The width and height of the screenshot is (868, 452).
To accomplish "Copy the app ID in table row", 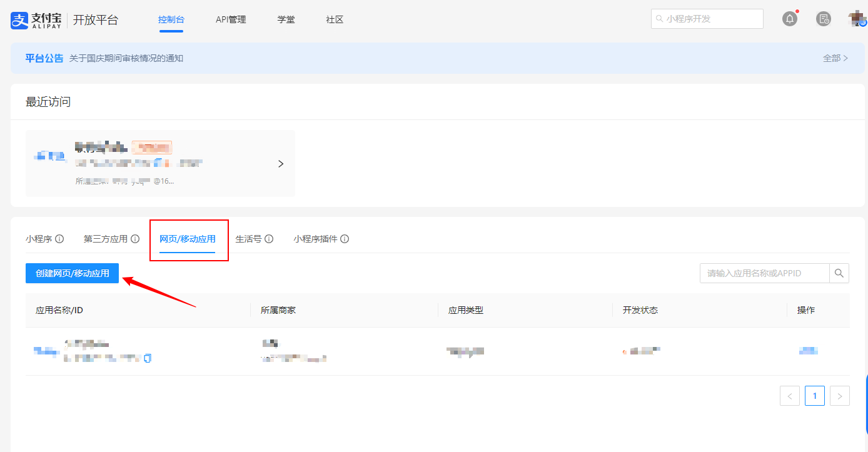I will pyautogui.click(x=148, y=358).
